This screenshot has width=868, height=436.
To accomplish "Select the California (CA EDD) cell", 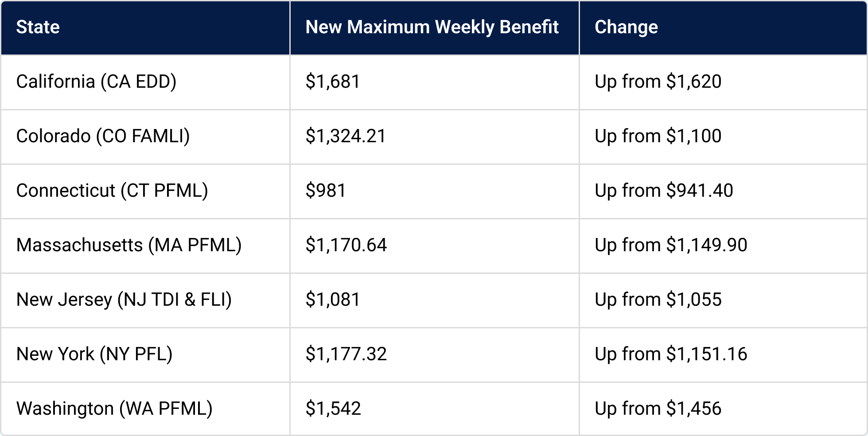I will [96, 82].
